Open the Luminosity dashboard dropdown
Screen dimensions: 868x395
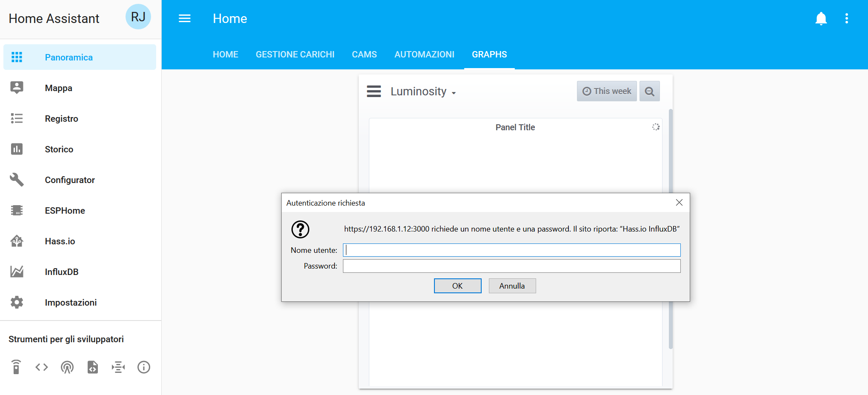point(423,91)
